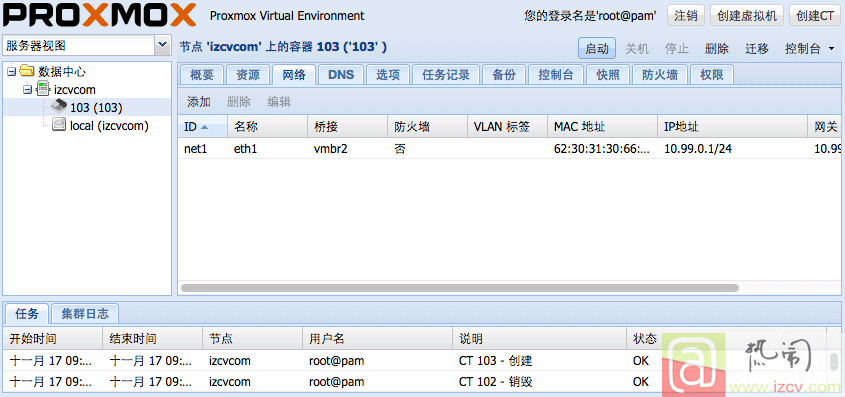The height and width of the screenshot is (397, 845).
Task: Select 数据中心 in the tree
Action: point(61,71)
